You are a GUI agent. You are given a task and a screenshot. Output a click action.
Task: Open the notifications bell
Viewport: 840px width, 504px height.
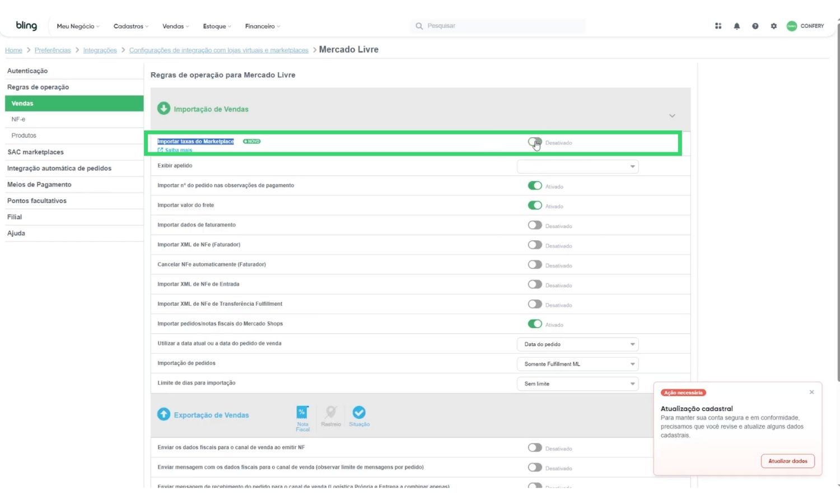point(737,26)
